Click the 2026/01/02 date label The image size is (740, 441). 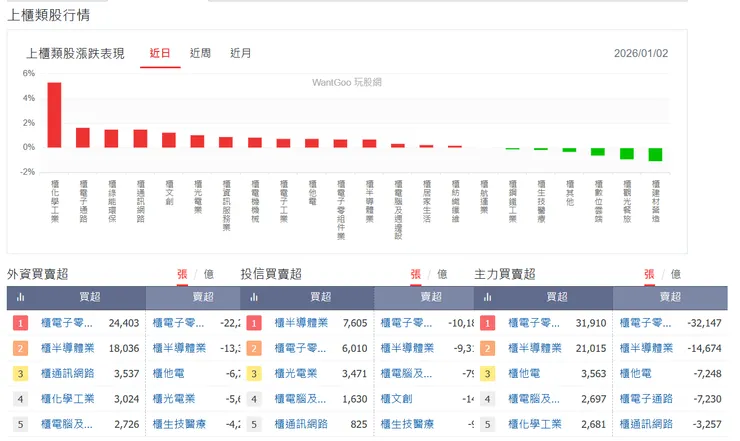pyautogui.click(x=641, y=53)
